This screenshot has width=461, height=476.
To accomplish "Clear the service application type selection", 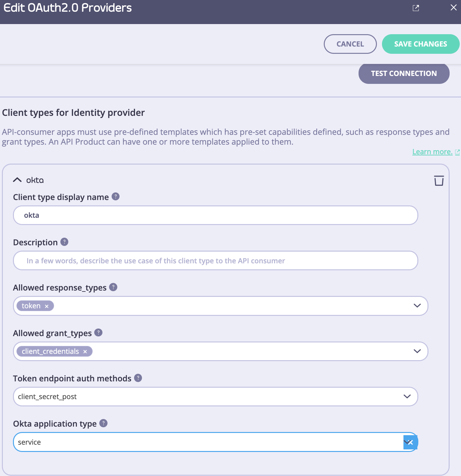I will pyautogui.click(x=410, y=442).
